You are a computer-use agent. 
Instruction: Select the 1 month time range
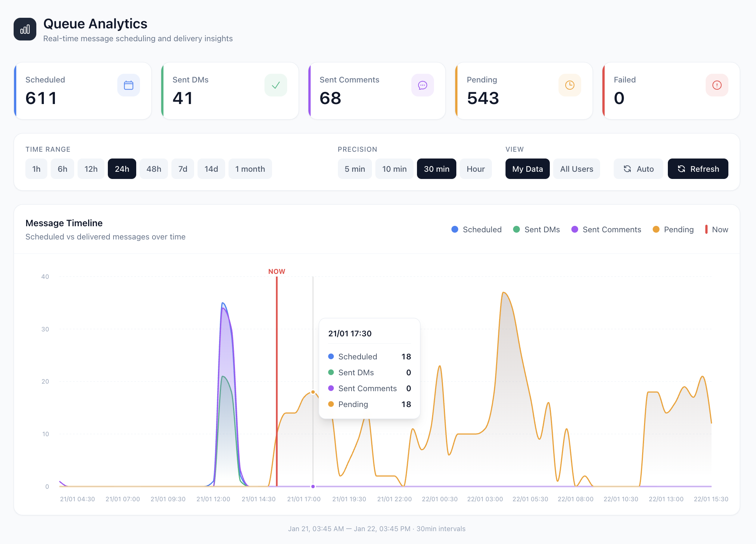pos(250,169)
